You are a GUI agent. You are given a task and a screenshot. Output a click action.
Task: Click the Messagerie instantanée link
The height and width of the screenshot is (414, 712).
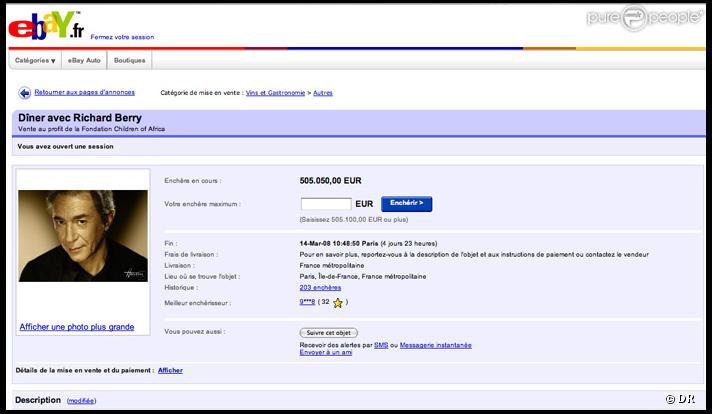[435, 345]
